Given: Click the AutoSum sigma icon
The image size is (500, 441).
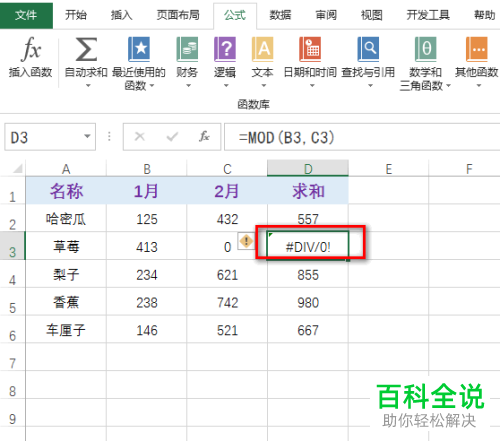Looking at the screenshot, I should 86,49.
